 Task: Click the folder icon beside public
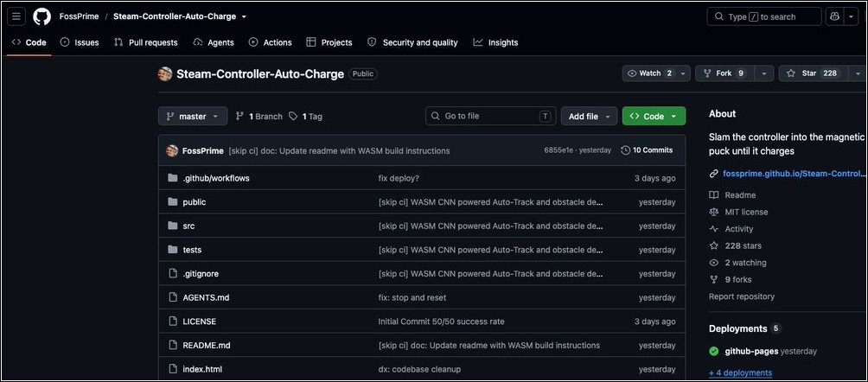(173, 202)
